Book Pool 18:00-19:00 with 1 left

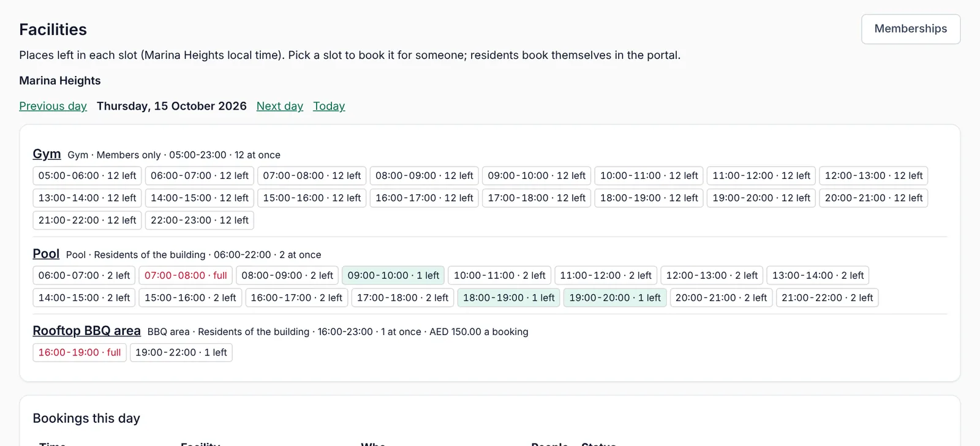(509, 298)
